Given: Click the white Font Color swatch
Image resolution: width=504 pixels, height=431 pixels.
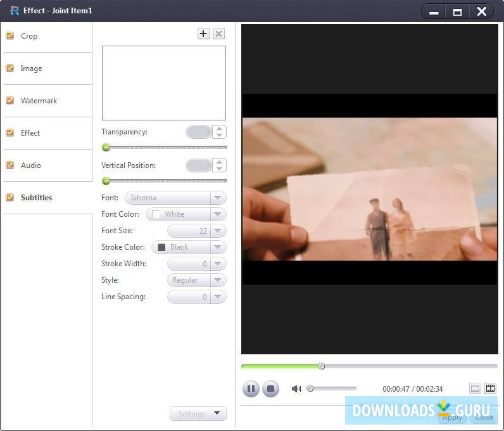Looking at the screenshot, I should pos(156,214).
